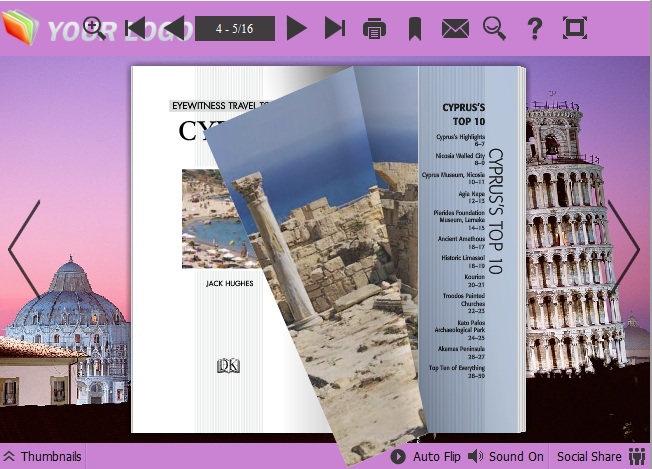Flip to the next page with the right arrow

624,248
